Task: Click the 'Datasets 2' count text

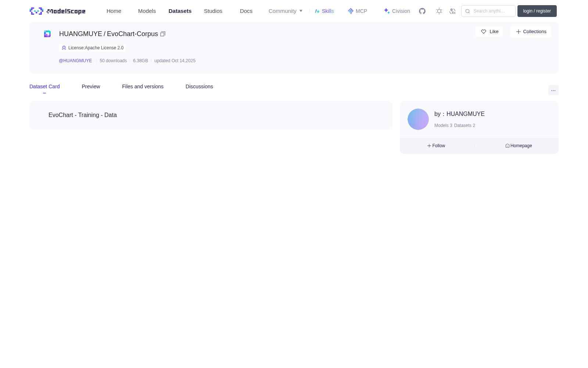Action: (x=465, y=125)
